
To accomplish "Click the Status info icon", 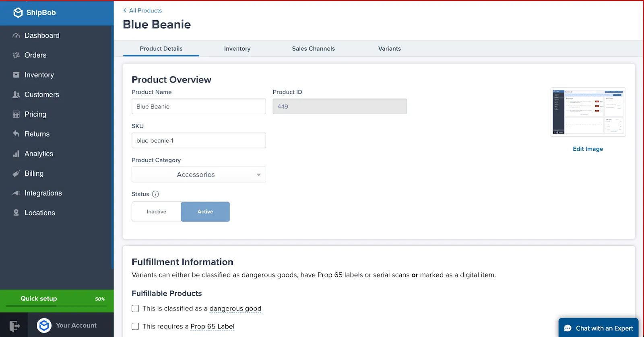I will [x=155, y=194].
